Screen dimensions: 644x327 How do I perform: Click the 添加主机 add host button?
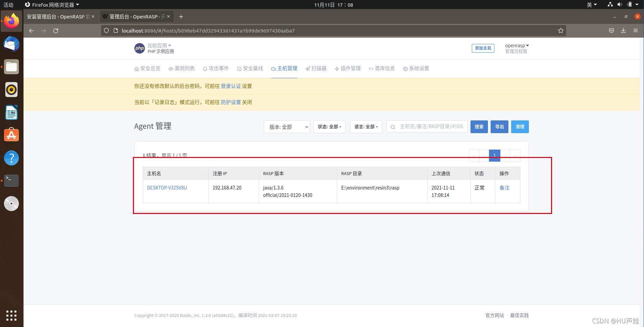point(483,48)
